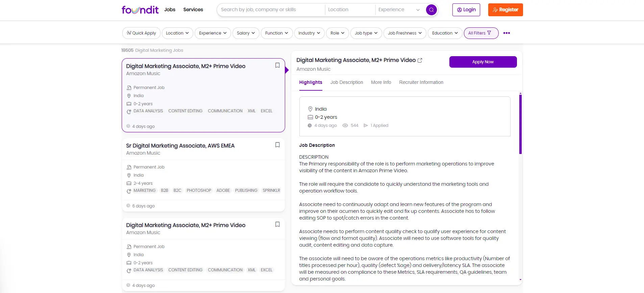
Task: Click the purple search magnifier button
Action: tap(431, 10)
